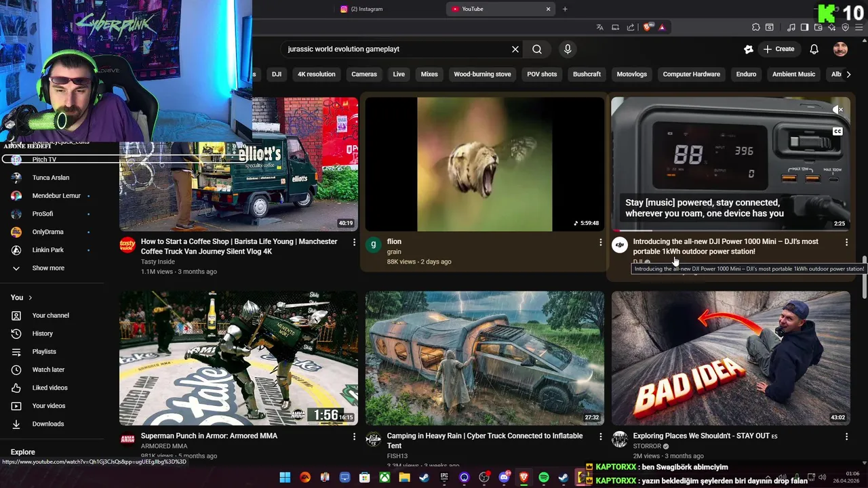Open Brave Rewards triangle icon

(662, 27)
